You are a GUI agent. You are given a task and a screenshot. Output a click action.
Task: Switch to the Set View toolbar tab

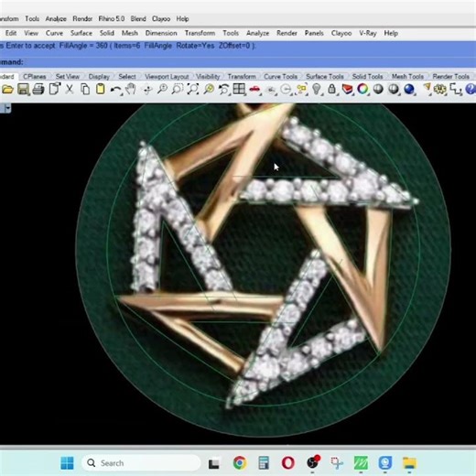pyautogui.click(x=68, y=76)
